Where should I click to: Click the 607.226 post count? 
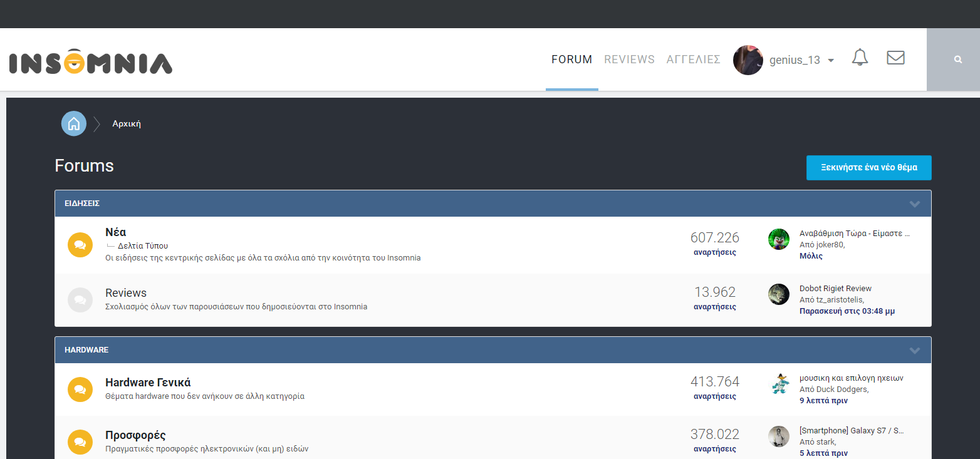point(715,238)
